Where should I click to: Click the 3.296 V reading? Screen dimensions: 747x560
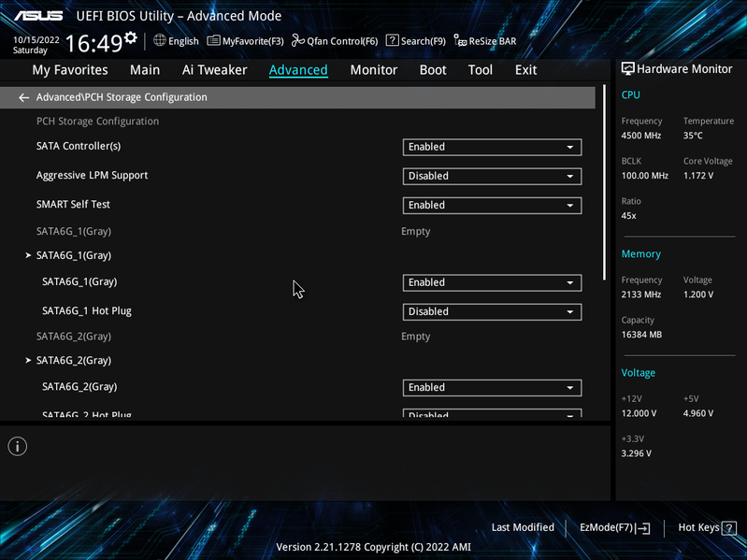coord(636,453)
